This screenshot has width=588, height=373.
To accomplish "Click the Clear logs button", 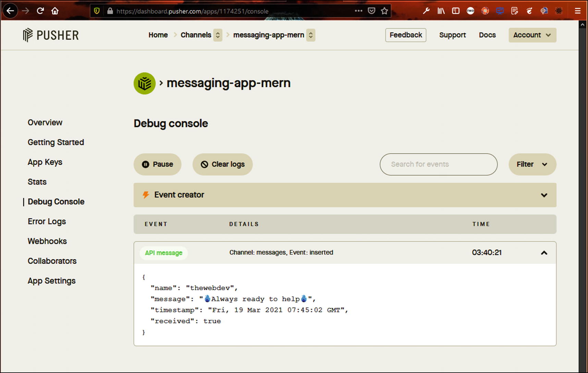I will [x=222, y=164].
